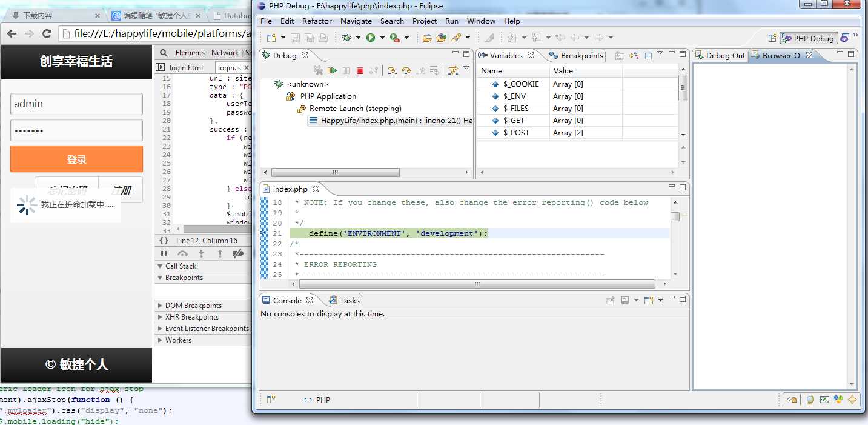Viewport: 868px width, 425px height.
Task: Click the Chrome back arrow
Action: (12, 33)
